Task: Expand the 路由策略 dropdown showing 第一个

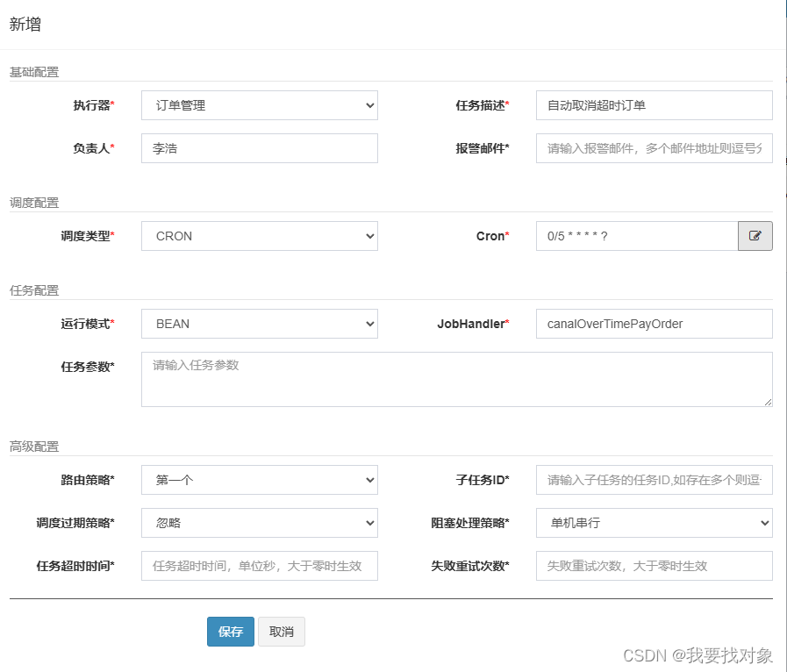Action: [x=260, y=480]
